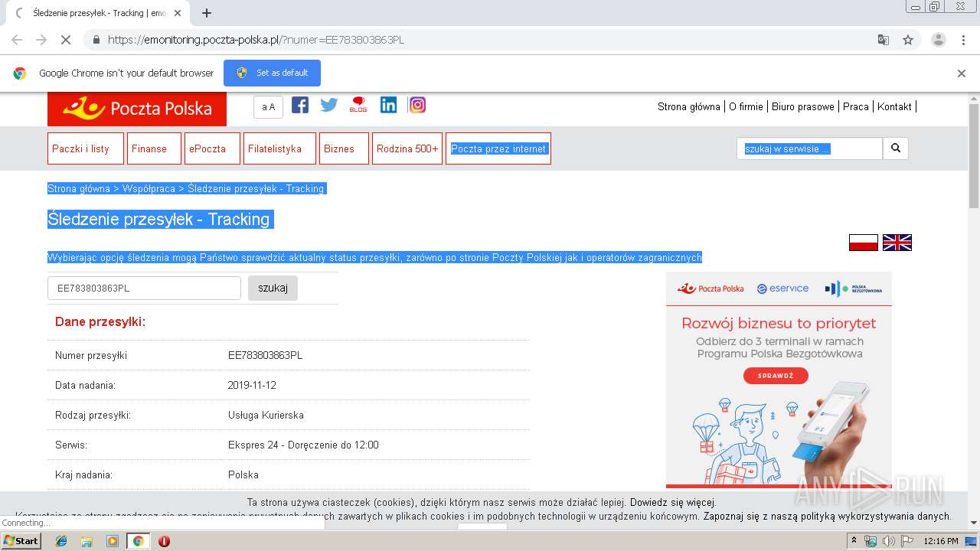Open Chrome profile avatar
Screen dimensions: 980x551
tap(938, 40)
